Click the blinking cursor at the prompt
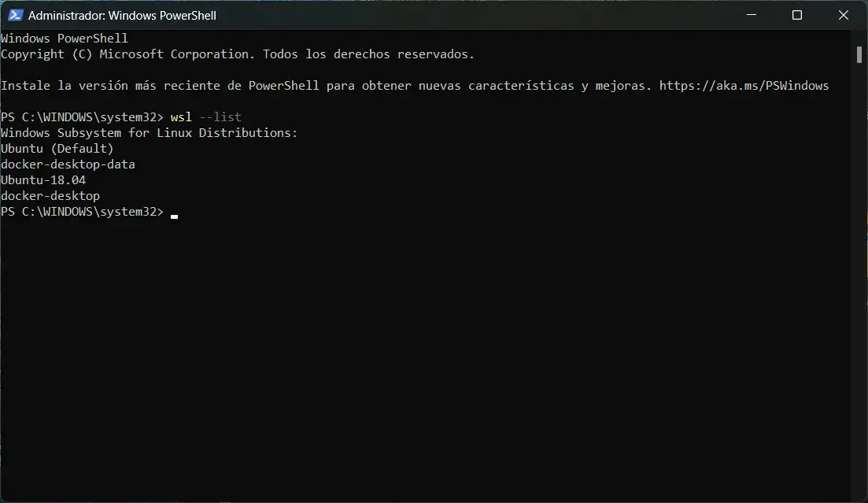Viewport: 868px width, 503px height. pyautogui.click(x=175, y=216)
